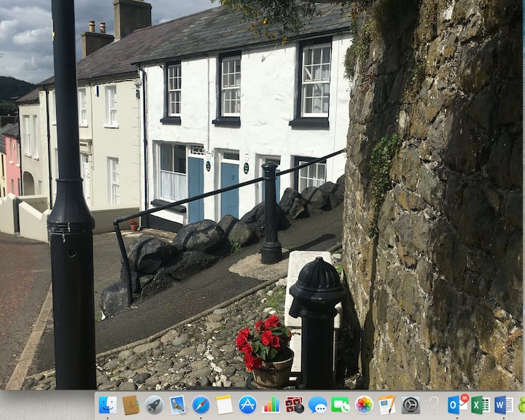Start FaceTime from the dock
This screenshot has width=525, height=420.
pos(341,405)
